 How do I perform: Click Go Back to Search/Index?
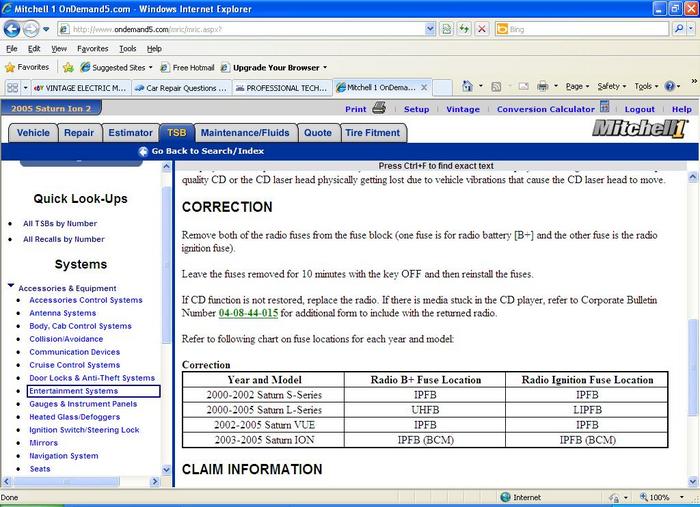(202, 151)
